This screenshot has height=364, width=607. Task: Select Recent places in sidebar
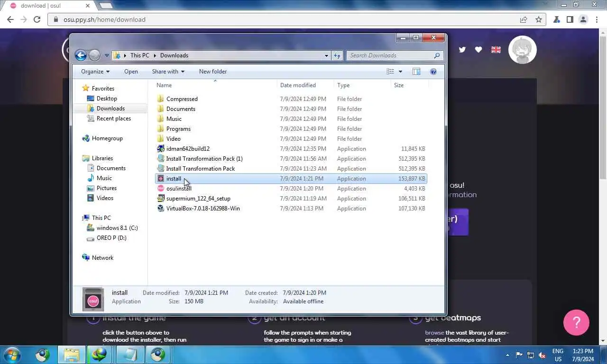click(x=114, y=118)
